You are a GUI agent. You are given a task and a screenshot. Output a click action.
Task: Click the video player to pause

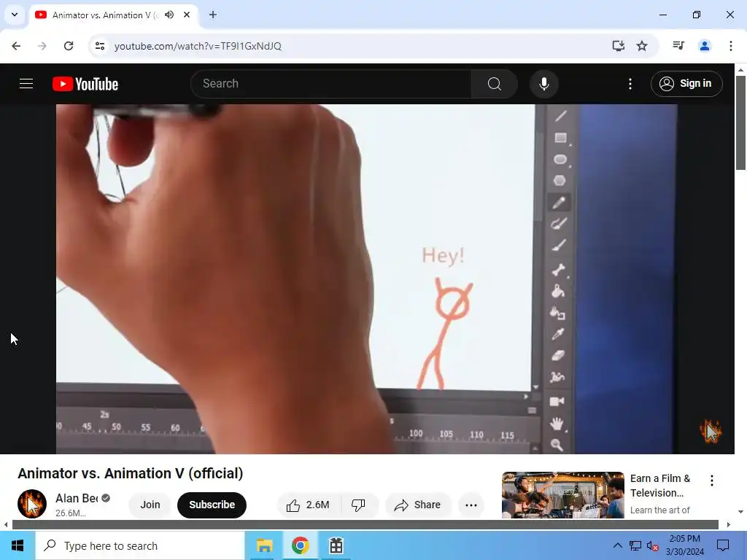click(x=367, y=279)
